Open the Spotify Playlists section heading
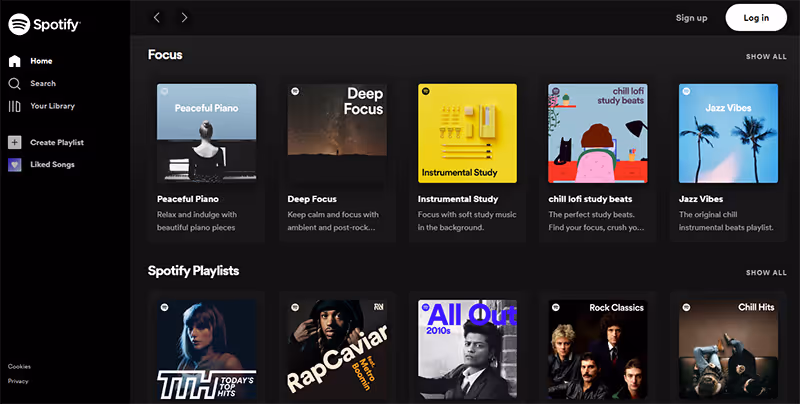Screen dimensions: 800x404 click(x=193, y=271)
